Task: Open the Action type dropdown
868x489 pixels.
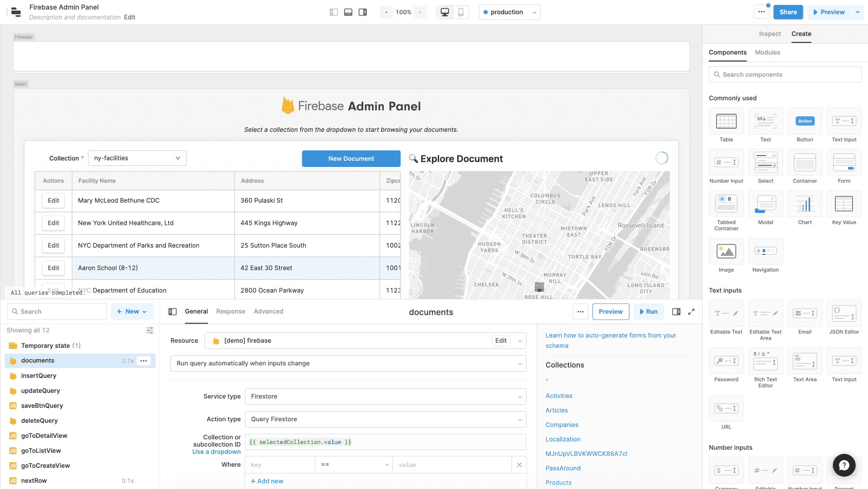Action: tap(385, 419)
